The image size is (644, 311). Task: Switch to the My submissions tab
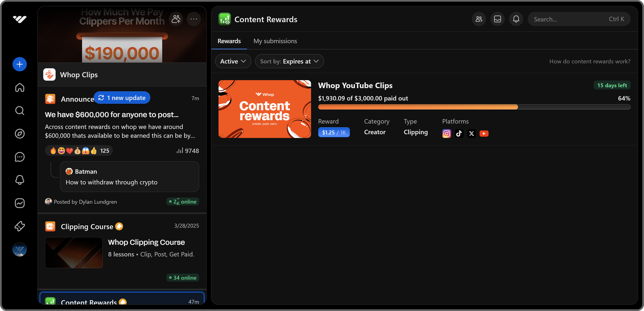coord(275,41)
